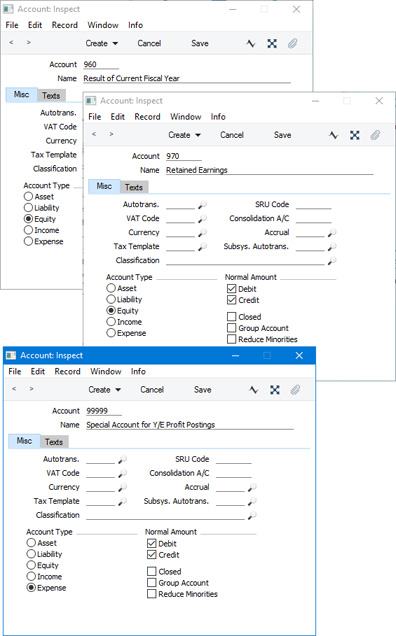Click the paperclip icon in the 960 window
Viewport: 396px width, 636px height.
pos(293,43)
